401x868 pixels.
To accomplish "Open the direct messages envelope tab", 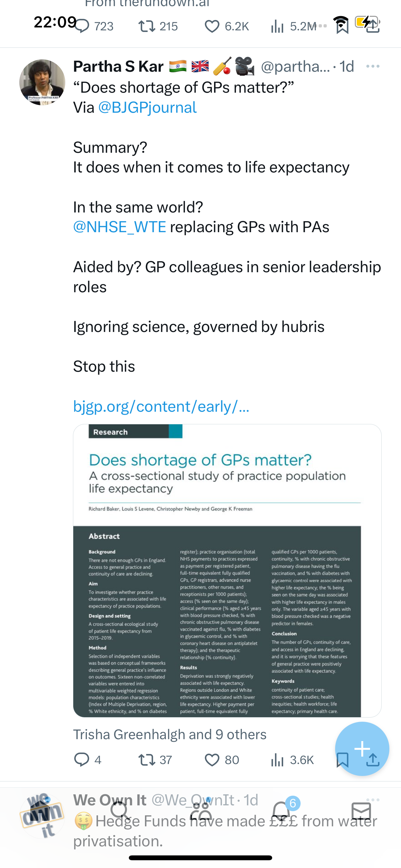I will point(361,811).
